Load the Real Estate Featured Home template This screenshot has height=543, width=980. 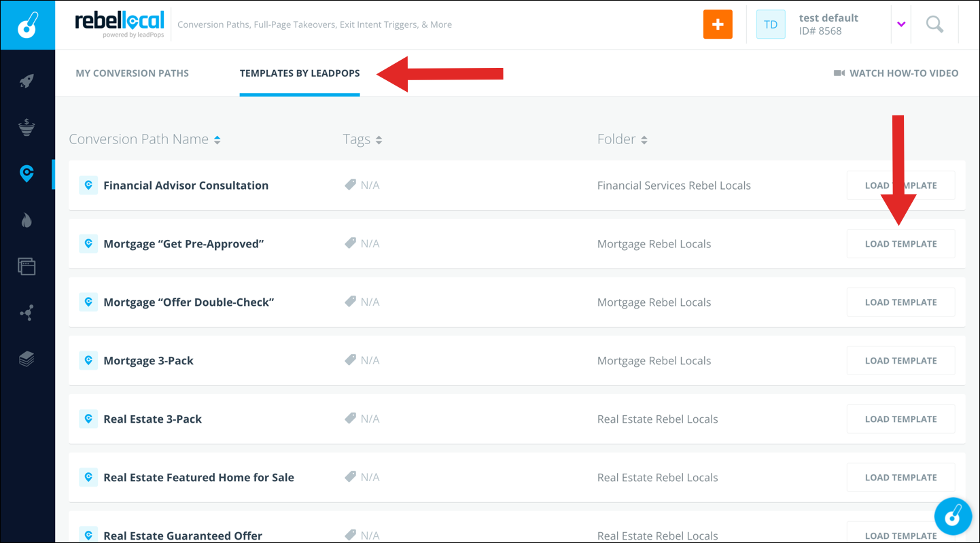pos(901,478)
